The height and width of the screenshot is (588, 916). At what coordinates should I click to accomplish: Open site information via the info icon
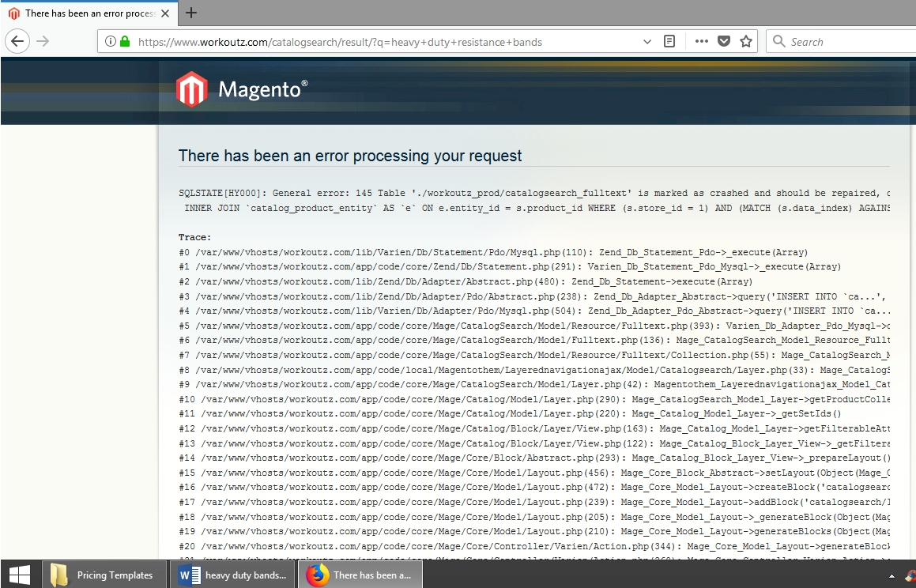(110, 41)
